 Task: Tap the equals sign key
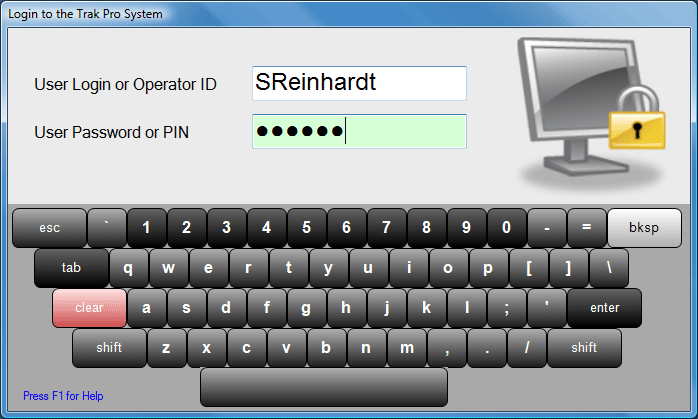pyautogui.click(x=587, y=228)
